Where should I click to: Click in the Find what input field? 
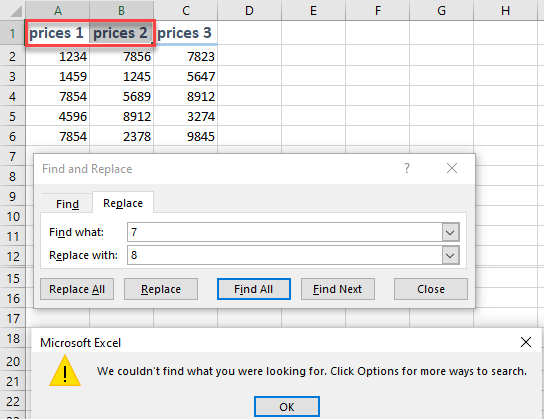284,232
